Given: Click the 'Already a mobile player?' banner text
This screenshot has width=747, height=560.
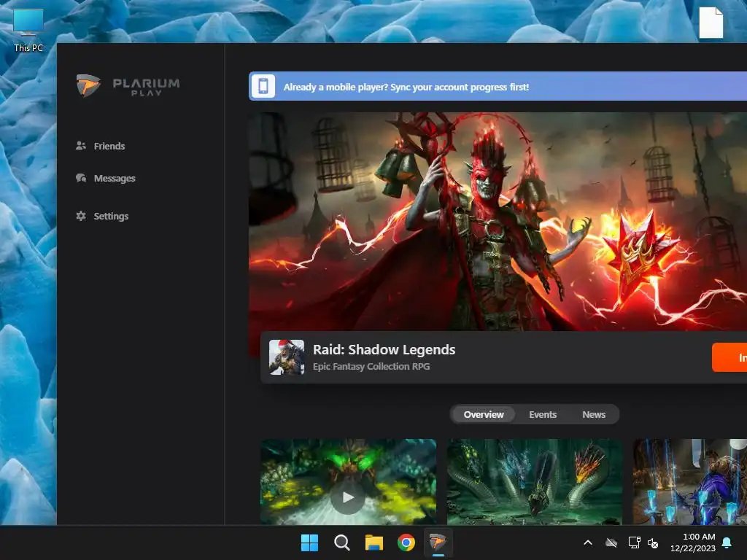Looking at the screenshot, I should [406, 87].
